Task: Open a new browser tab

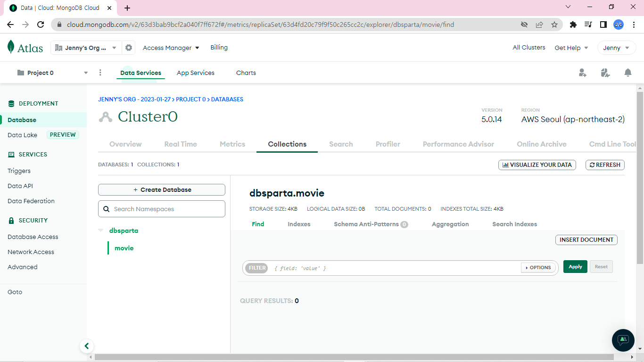Action: click(127, 8)
